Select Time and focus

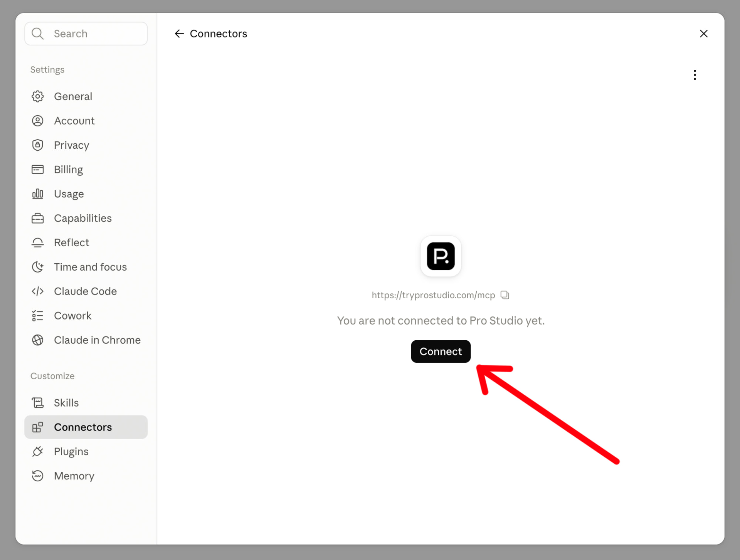click(86, 267)
